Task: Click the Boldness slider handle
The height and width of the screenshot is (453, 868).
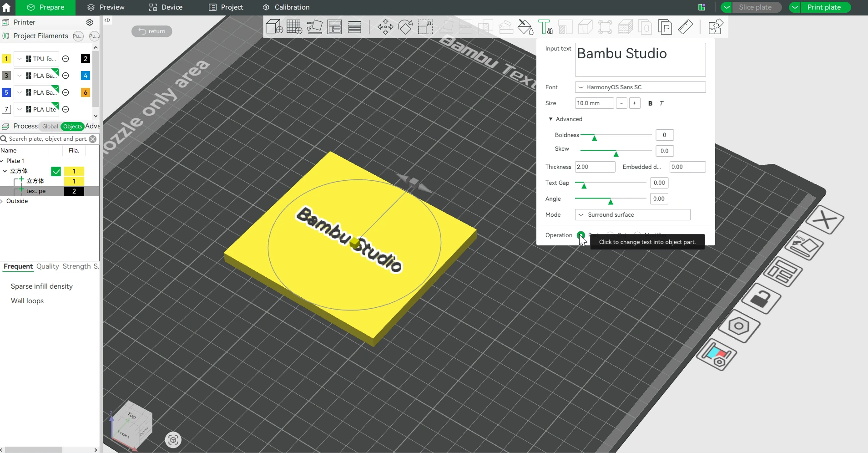Action: 594,137
